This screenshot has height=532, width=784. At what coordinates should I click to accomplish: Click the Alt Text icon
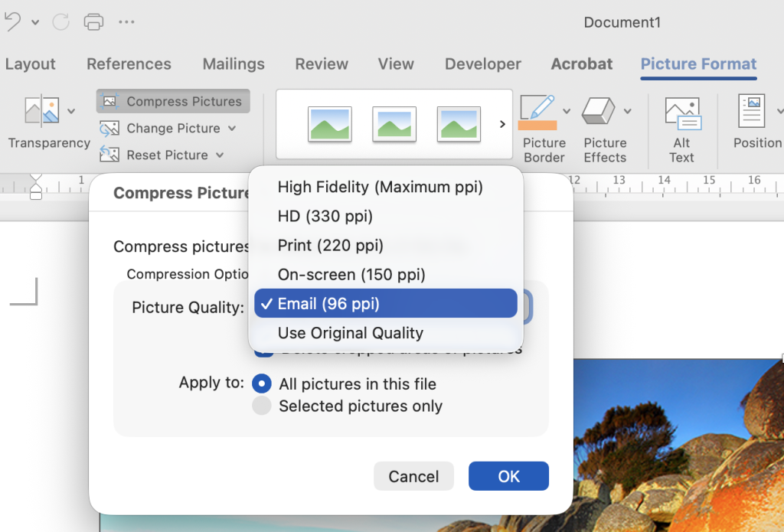pos(681,115)
